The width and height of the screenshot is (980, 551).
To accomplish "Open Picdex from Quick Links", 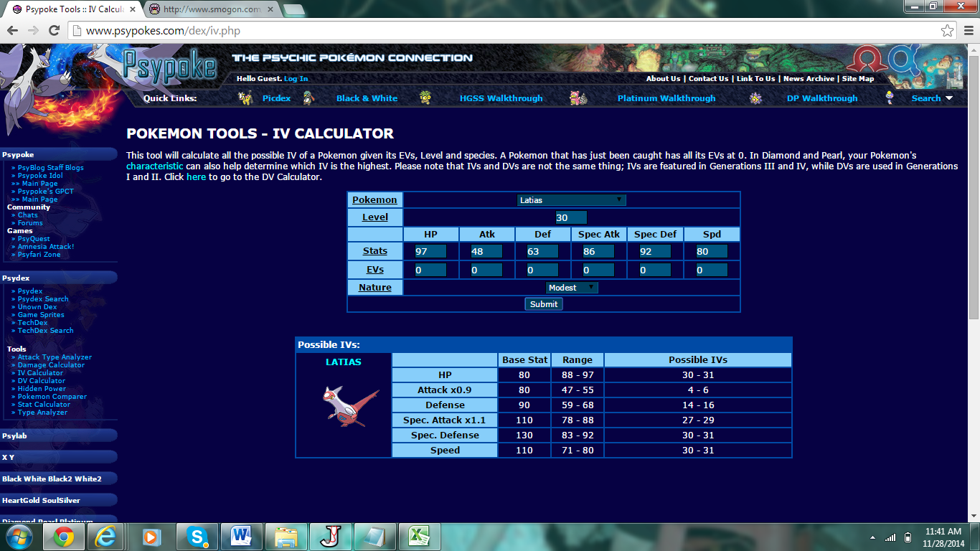I will [276, 98].
